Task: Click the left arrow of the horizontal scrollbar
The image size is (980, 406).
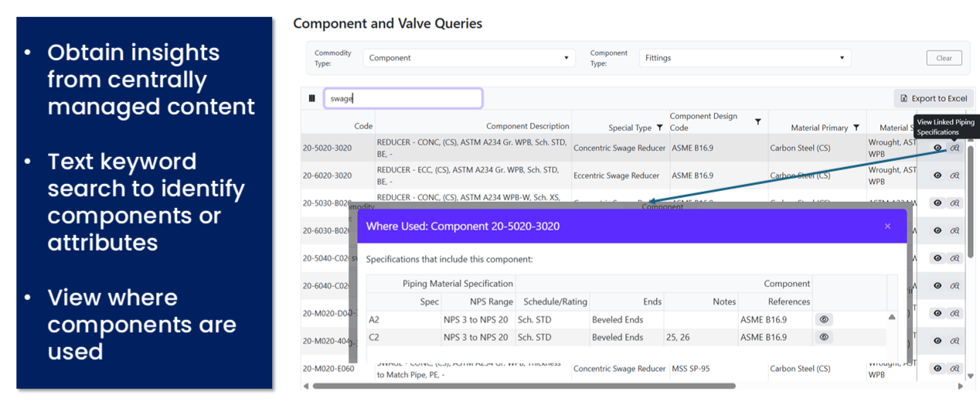Action: 305,386
